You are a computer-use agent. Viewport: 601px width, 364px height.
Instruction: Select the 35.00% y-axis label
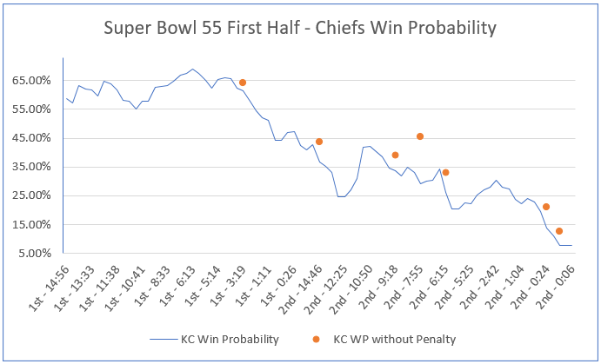[34, 167]
